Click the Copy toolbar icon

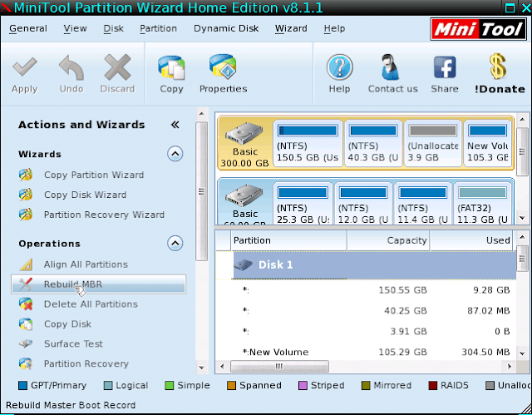171,67
